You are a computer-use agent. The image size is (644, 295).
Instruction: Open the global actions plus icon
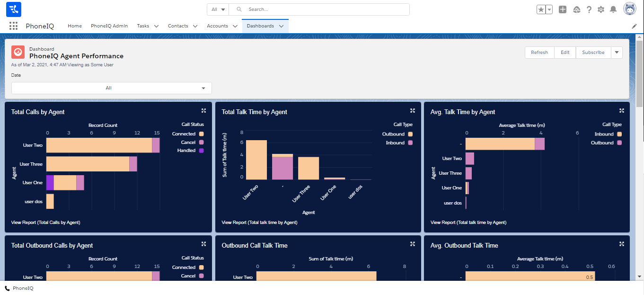[x=562, y=9]
